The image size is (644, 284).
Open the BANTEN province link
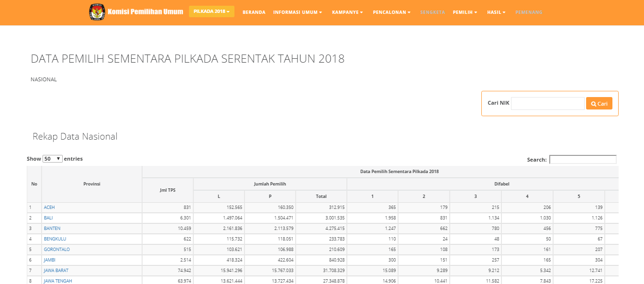coord(52,229)
